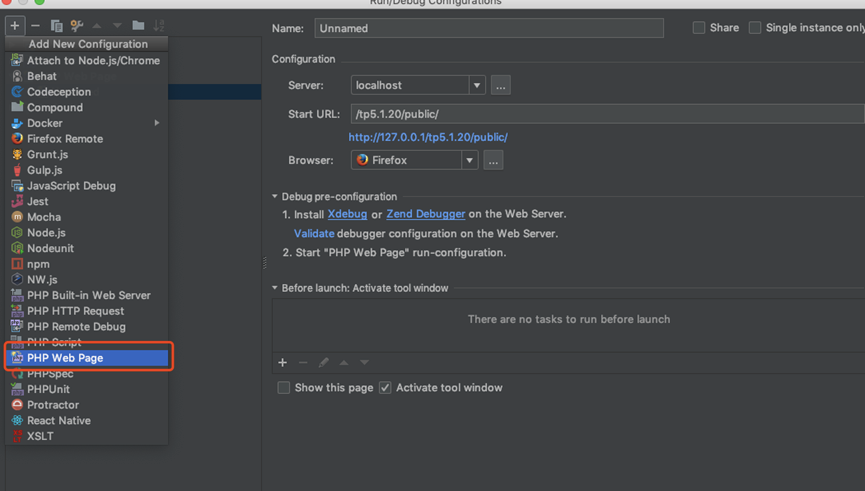Viewport: 865px width, 491px height.
Task: Open the Zend Debugger link
Action: 425,214
